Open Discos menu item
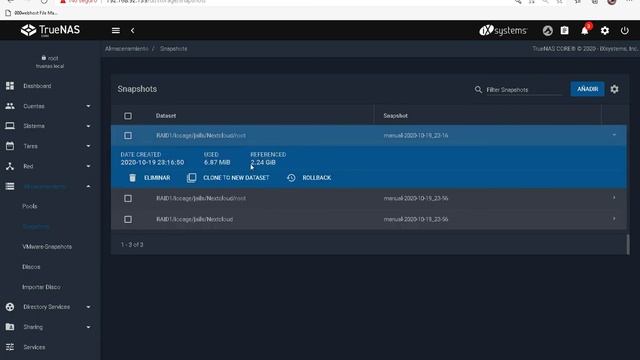This screenshot has height=360, width=640. (31, 267)
